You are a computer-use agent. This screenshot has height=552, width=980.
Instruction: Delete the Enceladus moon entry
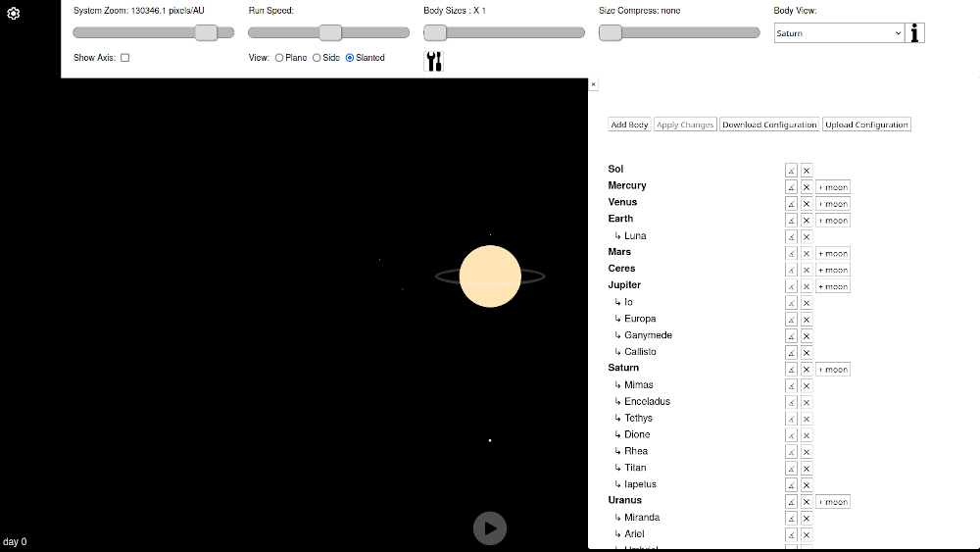pyautogui.click(x=807, y=403)
